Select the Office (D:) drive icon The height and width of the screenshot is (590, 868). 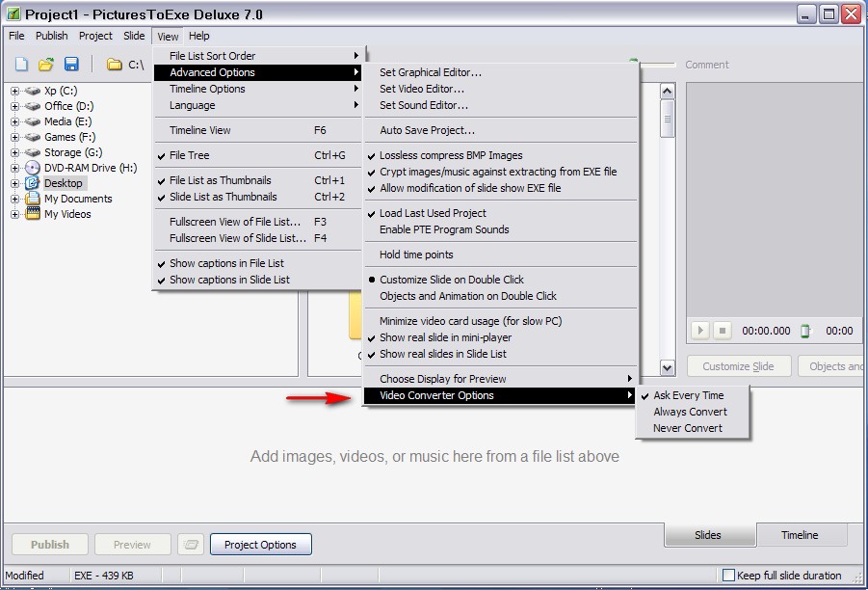click(x=33, y=106)
